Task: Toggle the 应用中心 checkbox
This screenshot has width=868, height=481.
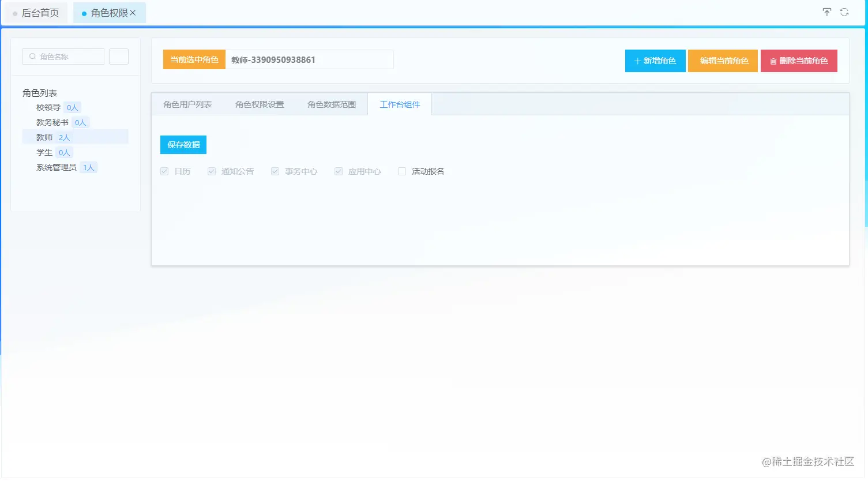Action: pos(339,171)
